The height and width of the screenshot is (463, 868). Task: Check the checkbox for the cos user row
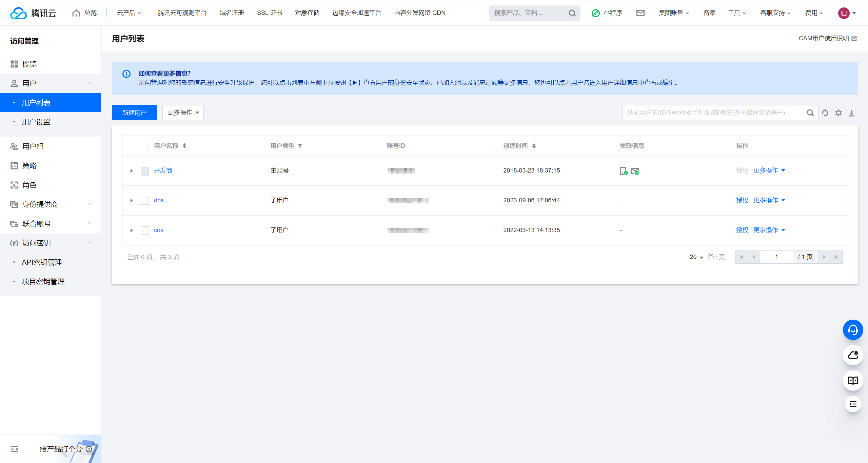(x=145, y=230)
